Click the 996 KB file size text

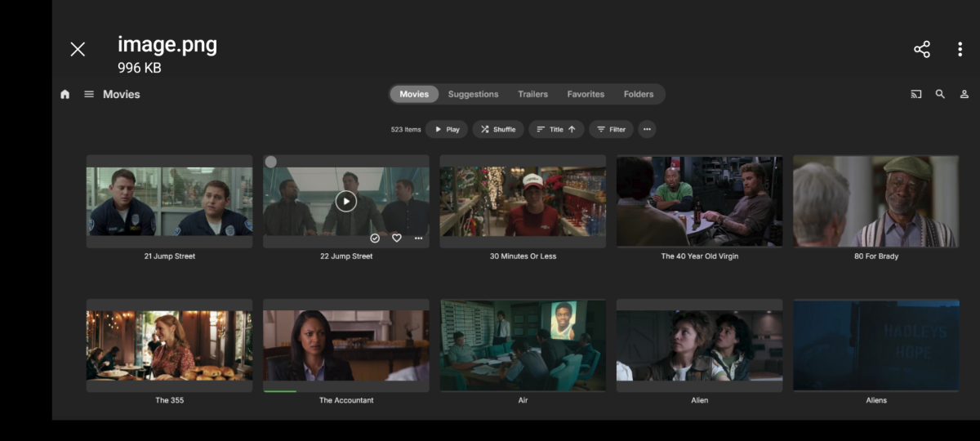(140, 68)
